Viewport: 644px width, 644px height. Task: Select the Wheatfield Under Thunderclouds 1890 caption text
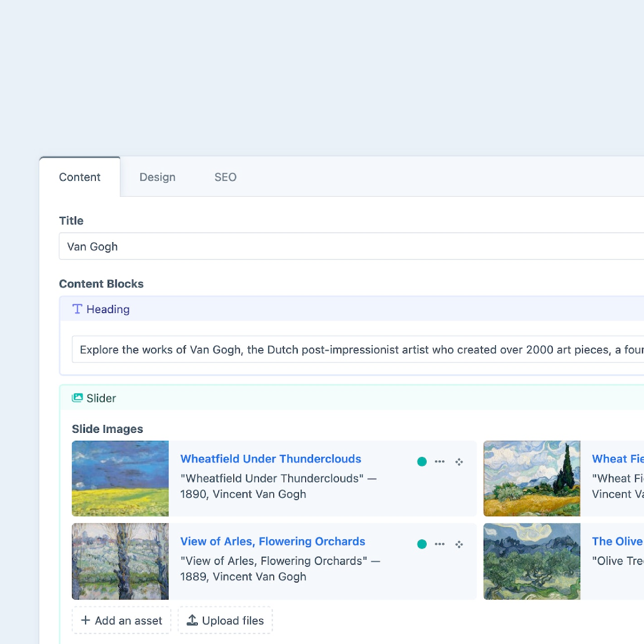coord(278,486)
